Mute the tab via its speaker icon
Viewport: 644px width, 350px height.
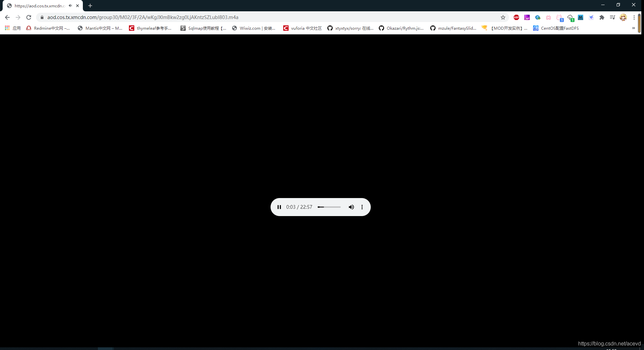point(70,6)
